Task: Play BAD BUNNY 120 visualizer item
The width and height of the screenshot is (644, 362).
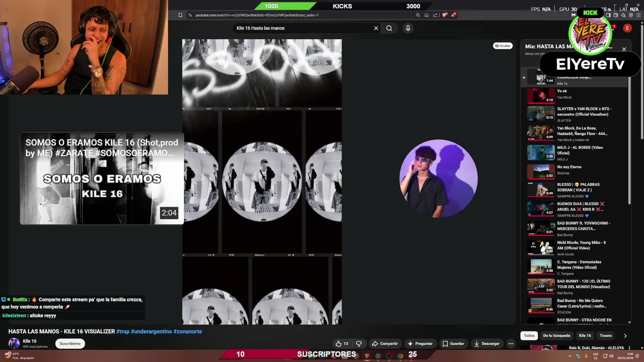Action: point(574,286)
